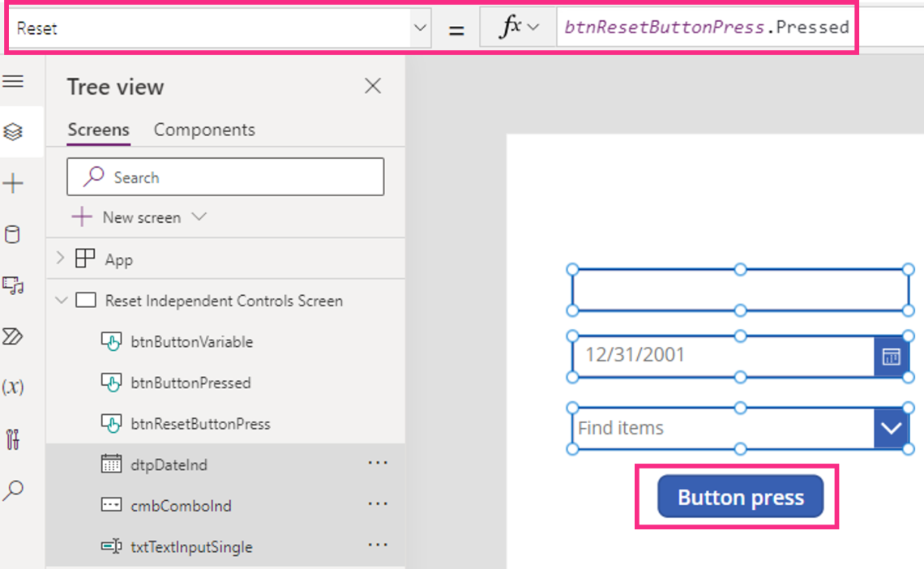
Task: Open the Data cylinder icon
Action: (x=14, y=235)
